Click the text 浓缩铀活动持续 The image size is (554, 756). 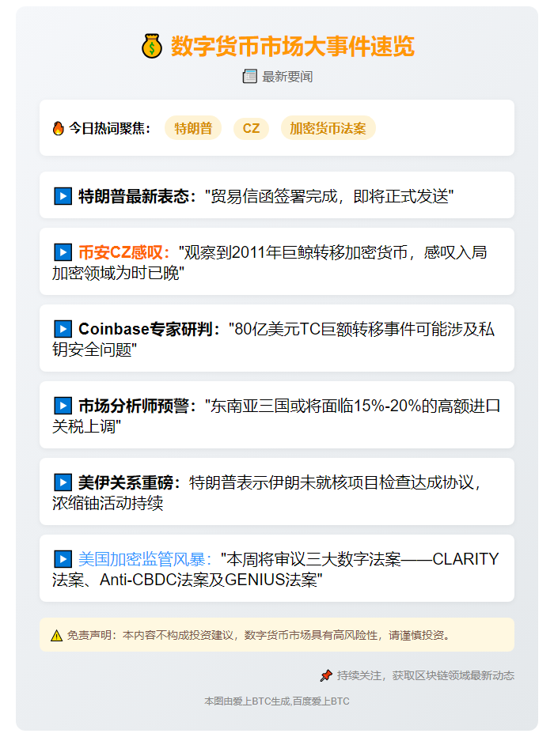point(108,503)
